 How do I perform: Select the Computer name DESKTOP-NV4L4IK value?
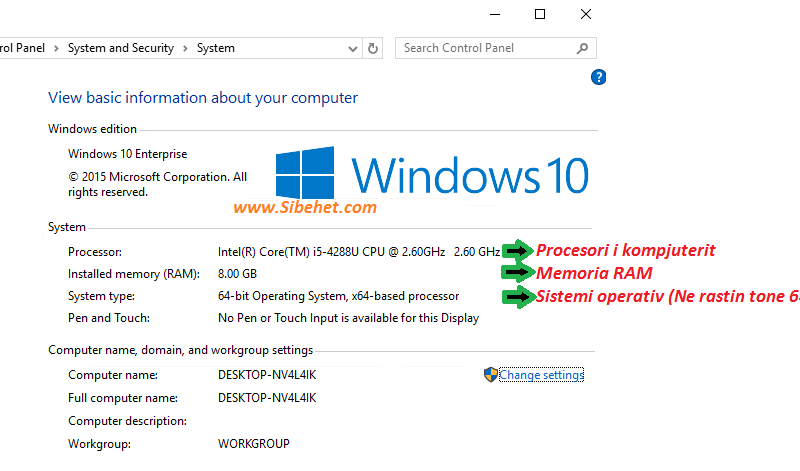267,375
